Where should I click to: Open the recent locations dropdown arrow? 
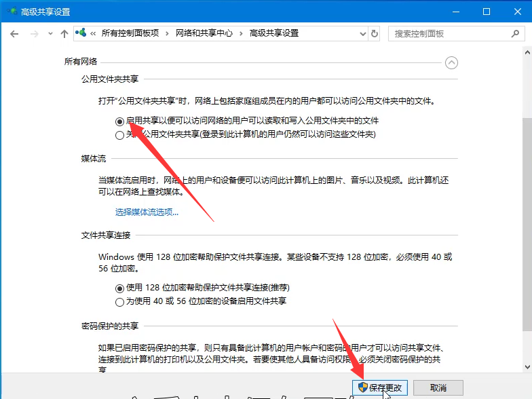pyautogui.click(x=50, y=33)
